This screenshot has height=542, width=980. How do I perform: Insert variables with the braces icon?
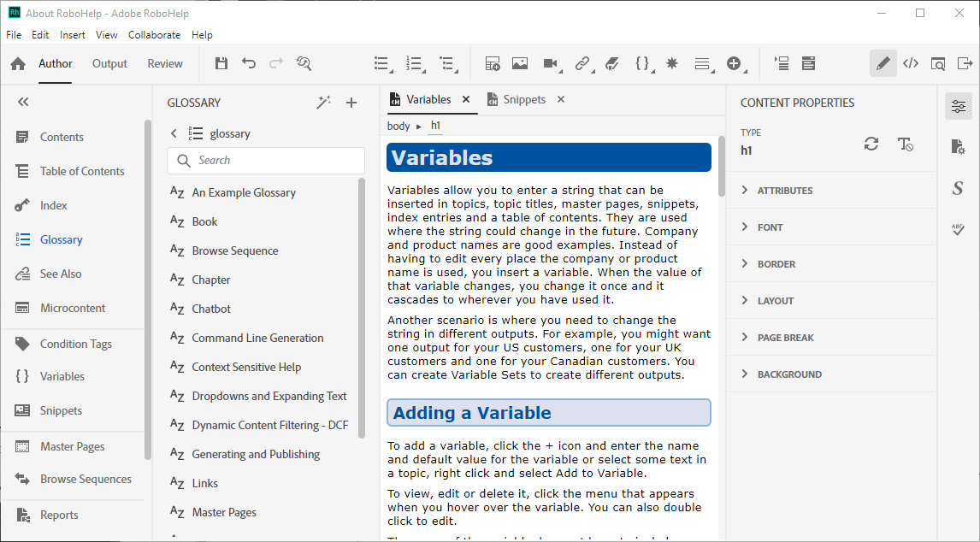point(643,63)
